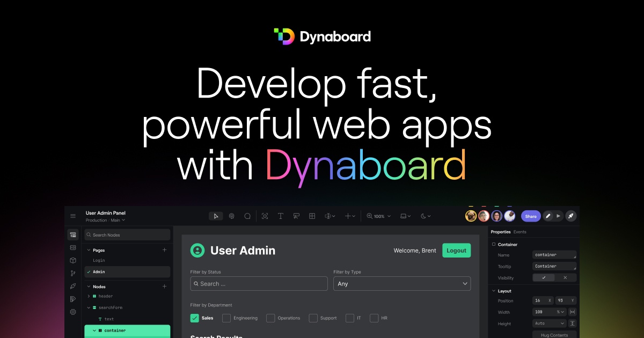644x338 pixels.
Task: Click the moon theme icon in the toolbar
Action: pyautogui.click(x=423, y=216)
